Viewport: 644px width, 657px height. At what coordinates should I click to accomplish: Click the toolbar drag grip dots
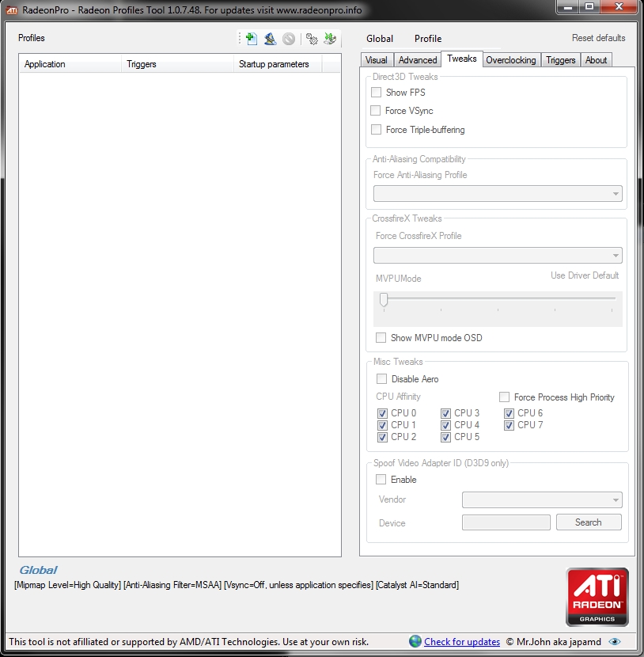coord(240,39)
